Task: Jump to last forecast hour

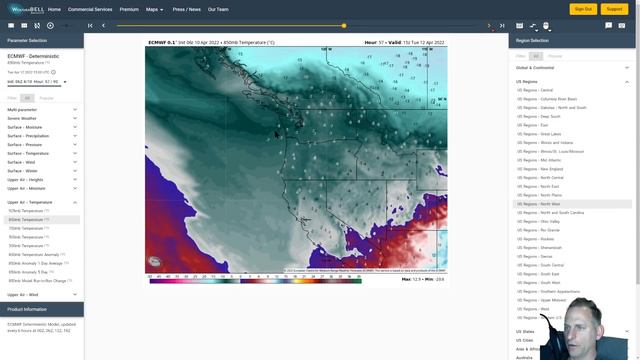Action: [502, 26]
